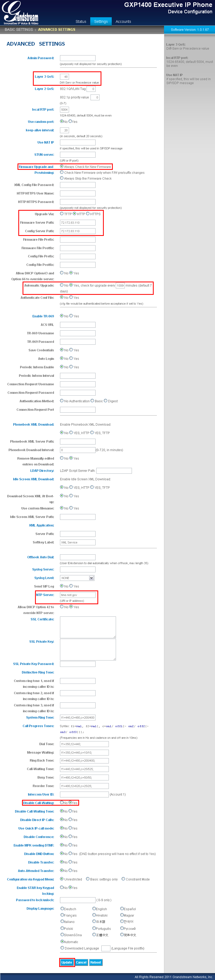Open the Status tab
This screenshot has width=215, height=980.
pyautogui.click(x=81, y=22)
